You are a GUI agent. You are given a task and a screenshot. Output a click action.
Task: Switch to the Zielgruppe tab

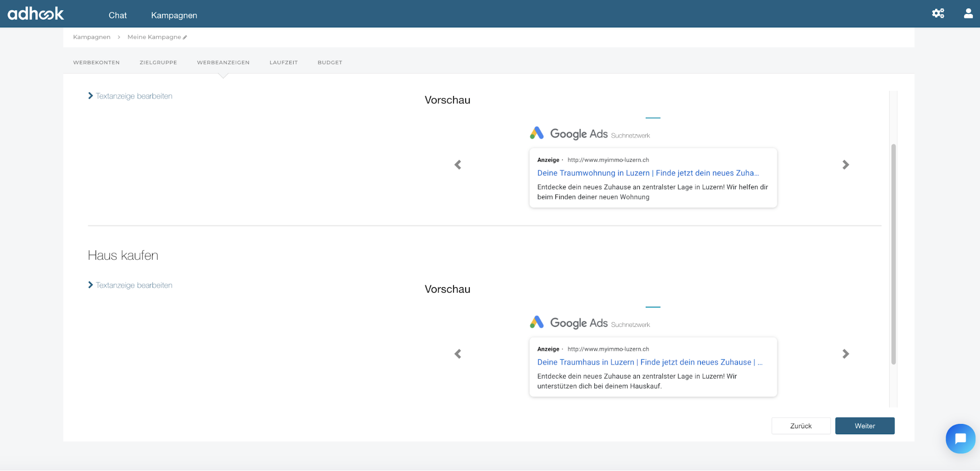[158, 63]
